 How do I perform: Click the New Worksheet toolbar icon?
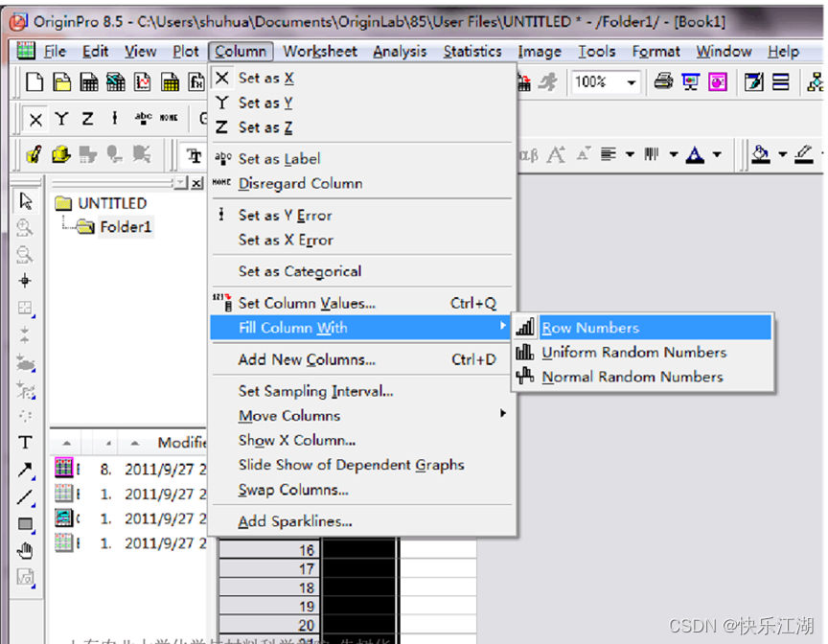pyautogui.click(x=89, y=82)
